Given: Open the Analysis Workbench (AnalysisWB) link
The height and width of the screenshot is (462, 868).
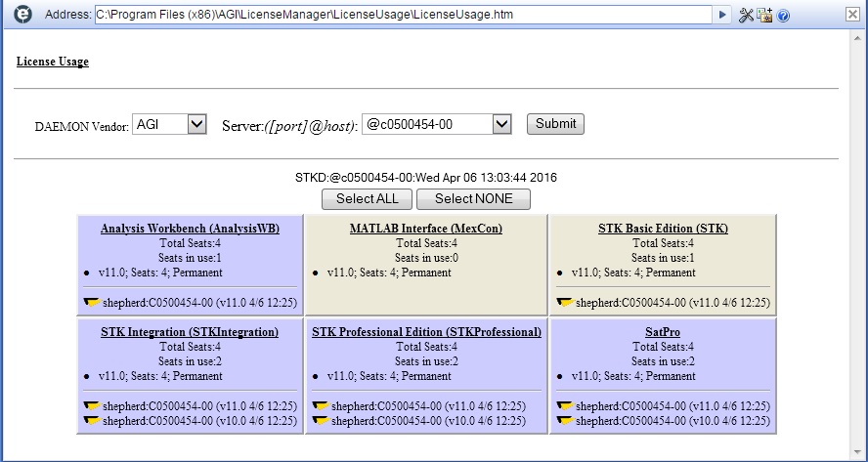Looking at the screenshot, I should (190, 229).
